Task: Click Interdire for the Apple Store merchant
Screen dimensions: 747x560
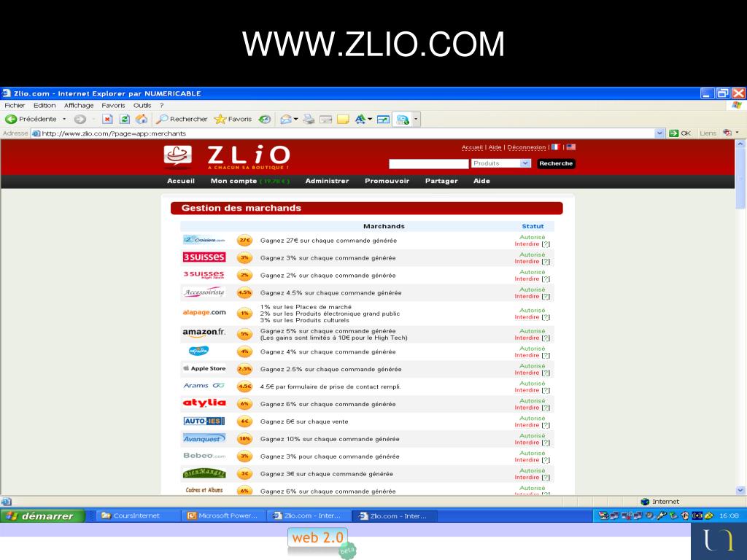Action: tap(527, 373)
